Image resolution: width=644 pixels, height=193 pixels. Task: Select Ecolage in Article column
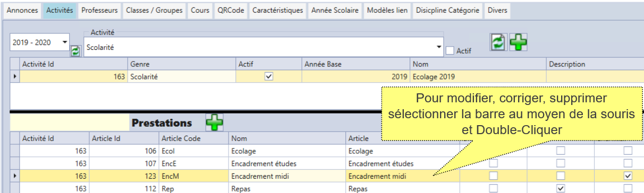pyautogui.click(x=402, y=151)
